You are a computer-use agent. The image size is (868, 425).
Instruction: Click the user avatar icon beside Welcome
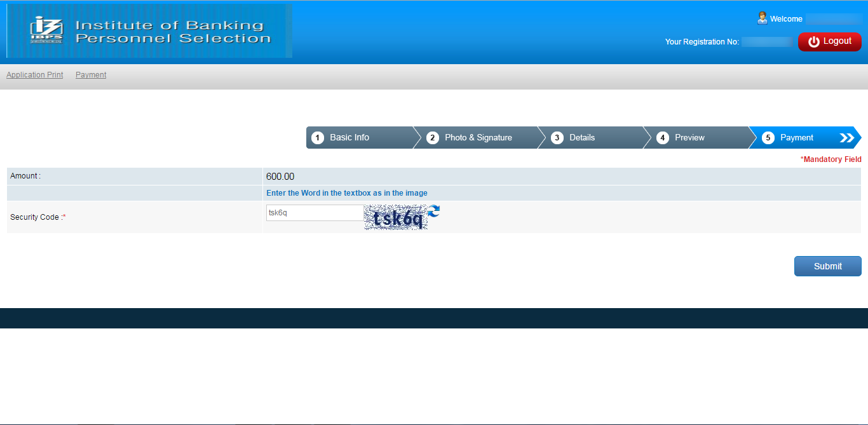pyautogui.click(x=762, y=18)
